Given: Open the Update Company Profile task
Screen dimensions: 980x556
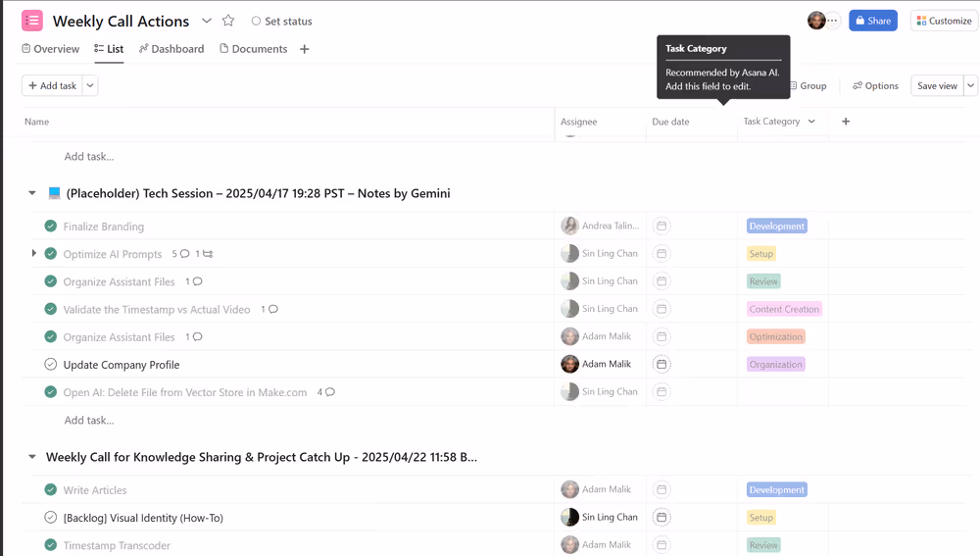Looking at the screenshot, I should click(122, 365).
